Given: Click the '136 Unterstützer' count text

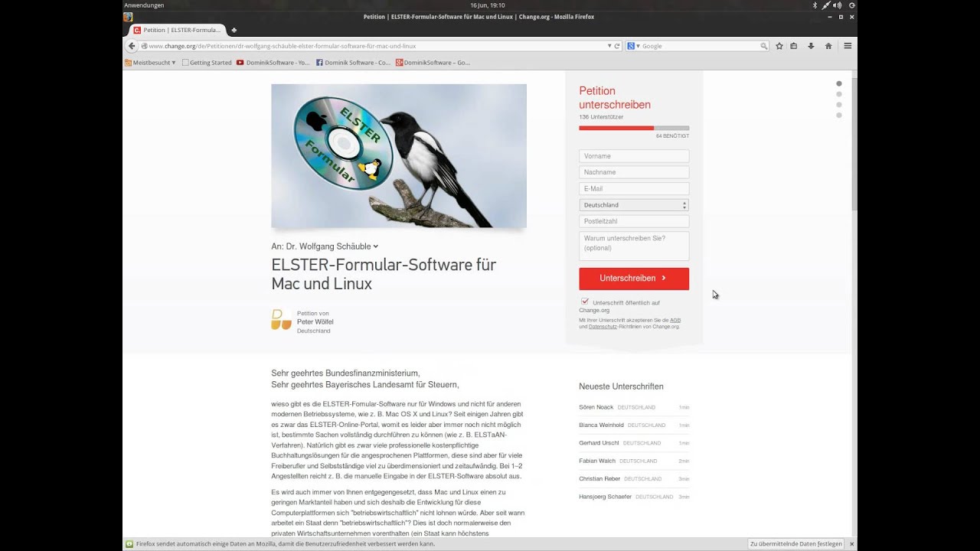Looking at the screenshot, I should (601, 117).
